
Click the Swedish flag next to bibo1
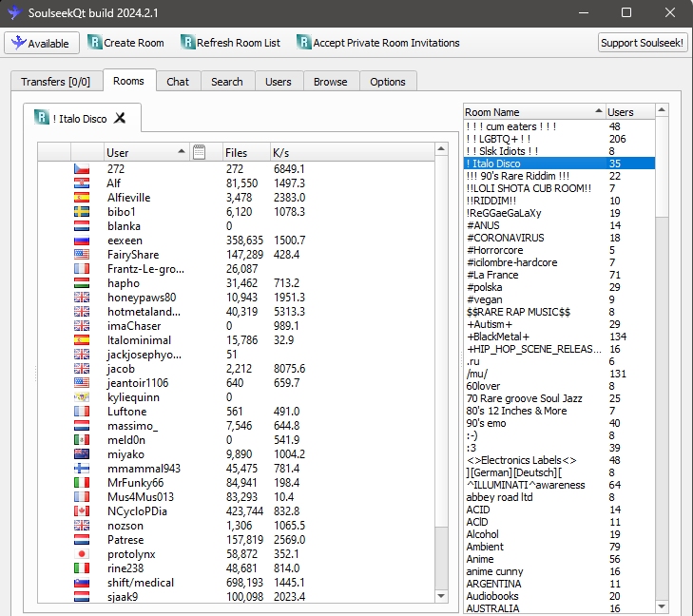pos(82,212)
